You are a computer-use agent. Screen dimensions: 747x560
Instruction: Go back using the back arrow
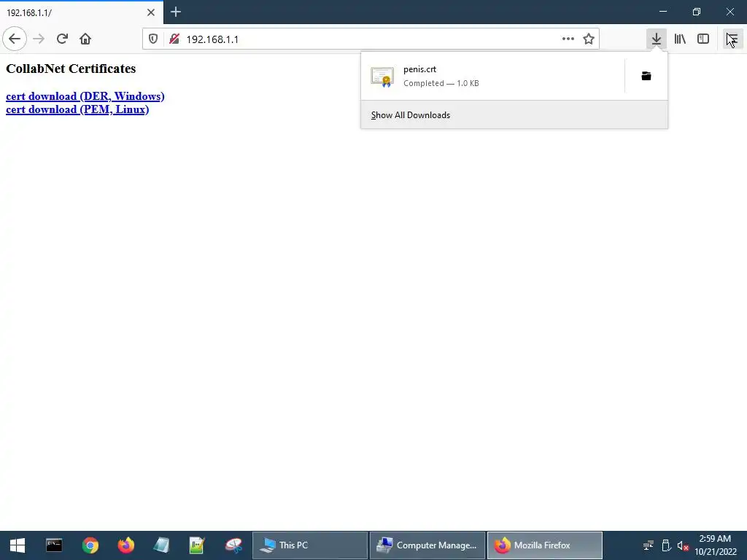point(15,39)
